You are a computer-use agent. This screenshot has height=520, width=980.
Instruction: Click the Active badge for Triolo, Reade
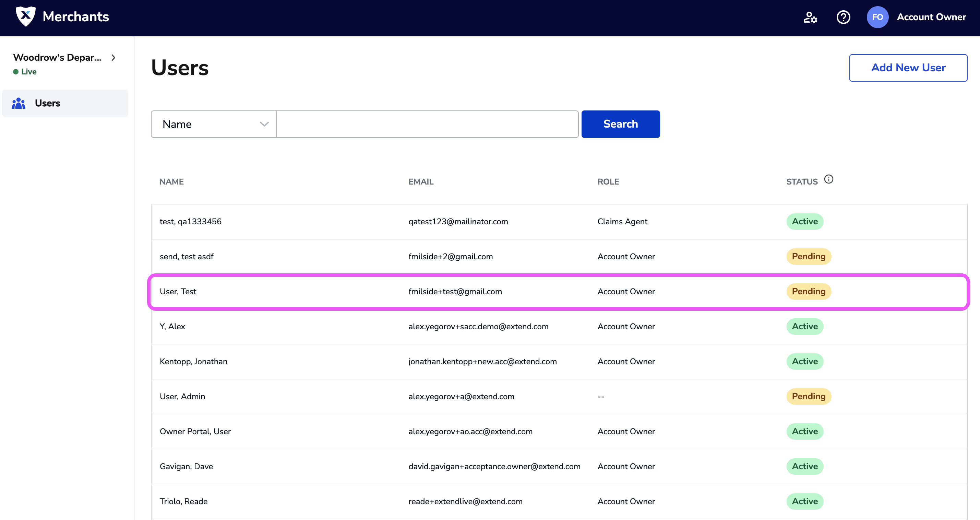(805, 501)
